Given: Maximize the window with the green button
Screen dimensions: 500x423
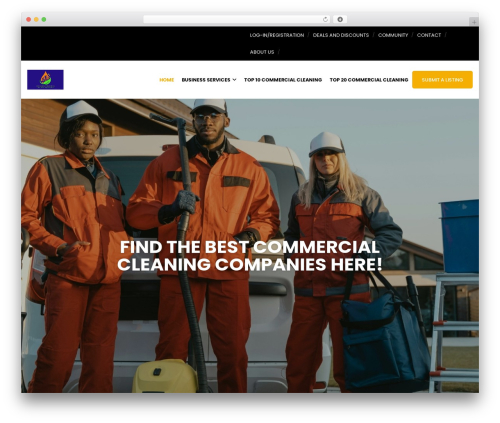Looking at the screenshot, I should coord(44,20).
